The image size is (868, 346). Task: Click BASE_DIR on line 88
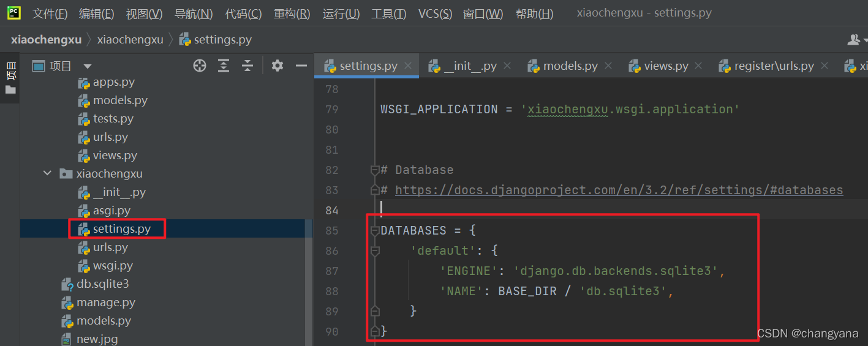(527, 291)
